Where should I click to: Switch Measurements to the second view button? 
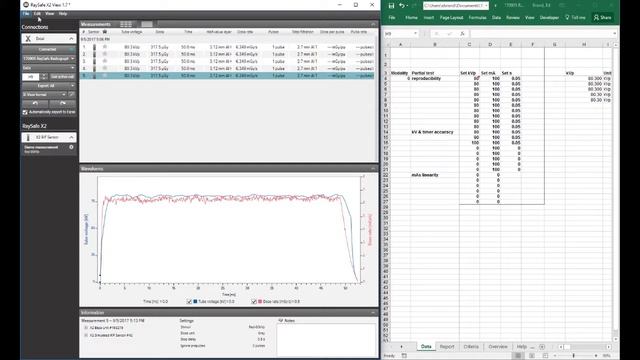coord(147,24)
